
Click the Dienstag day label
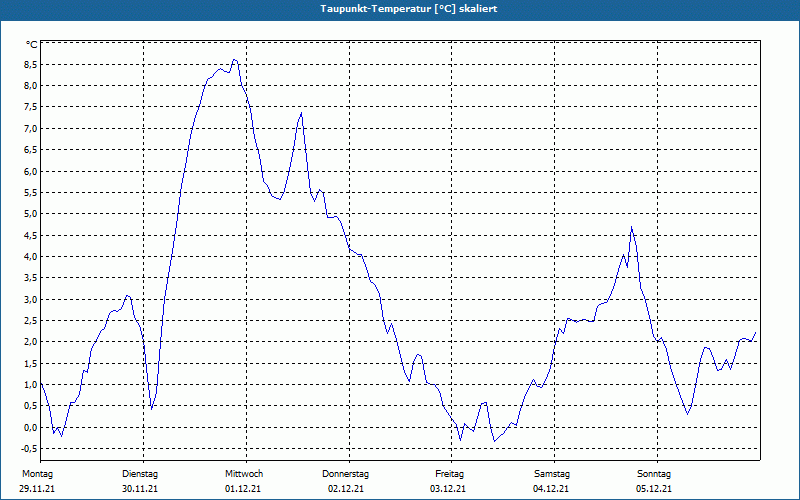[x=140, y=474]
